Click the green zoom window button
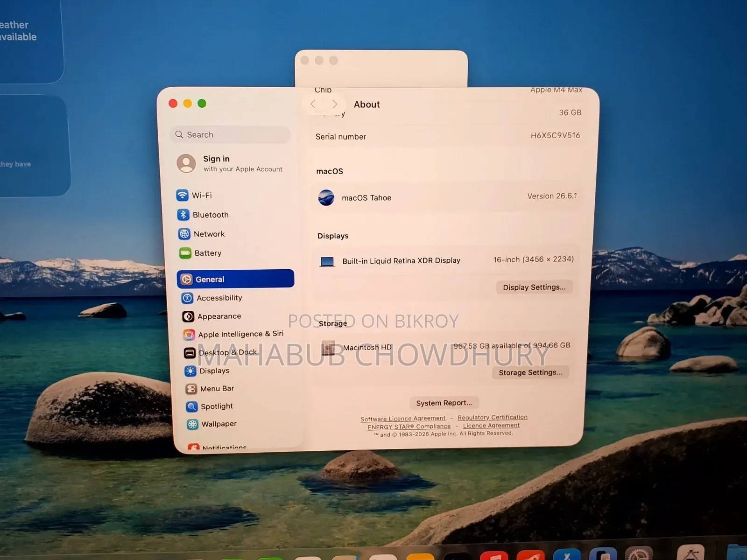 click(x=202, y=103)
